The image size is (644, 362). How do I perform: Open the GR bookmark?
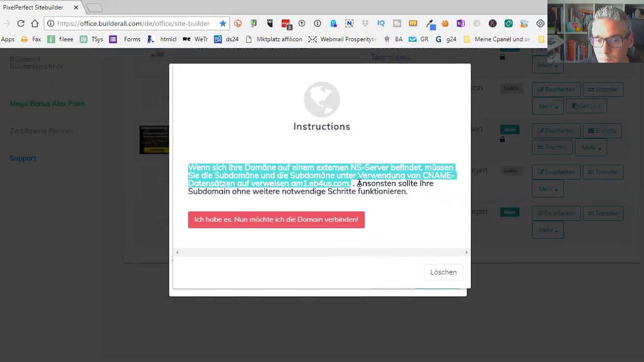click(419, 39)
